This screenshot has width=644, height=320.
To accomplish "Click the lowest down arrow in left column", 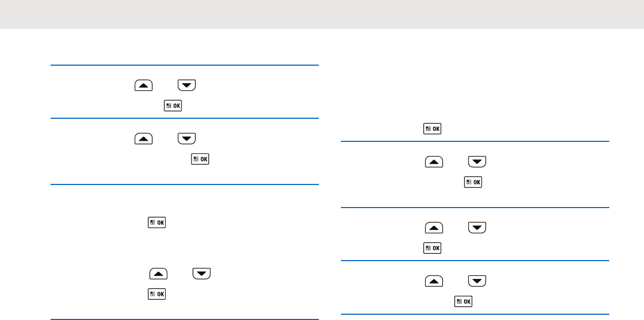I will (x=202, y=273).
